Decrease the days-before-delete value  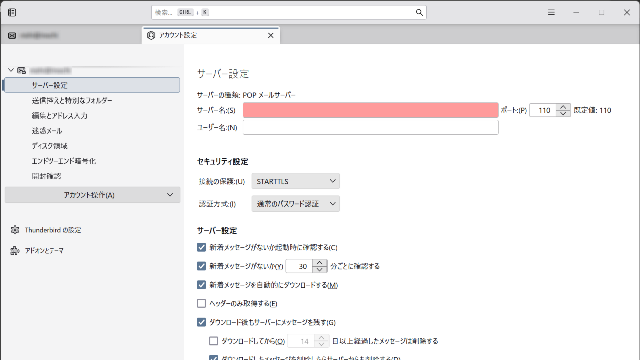(x=322, y=344)
